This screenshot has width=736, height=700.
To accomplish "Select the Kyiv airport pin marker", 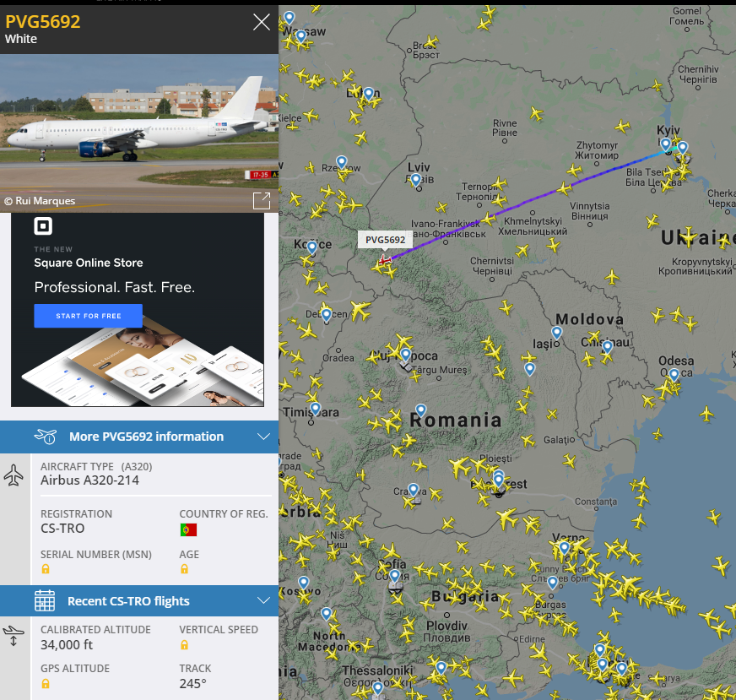I will 666,145.
